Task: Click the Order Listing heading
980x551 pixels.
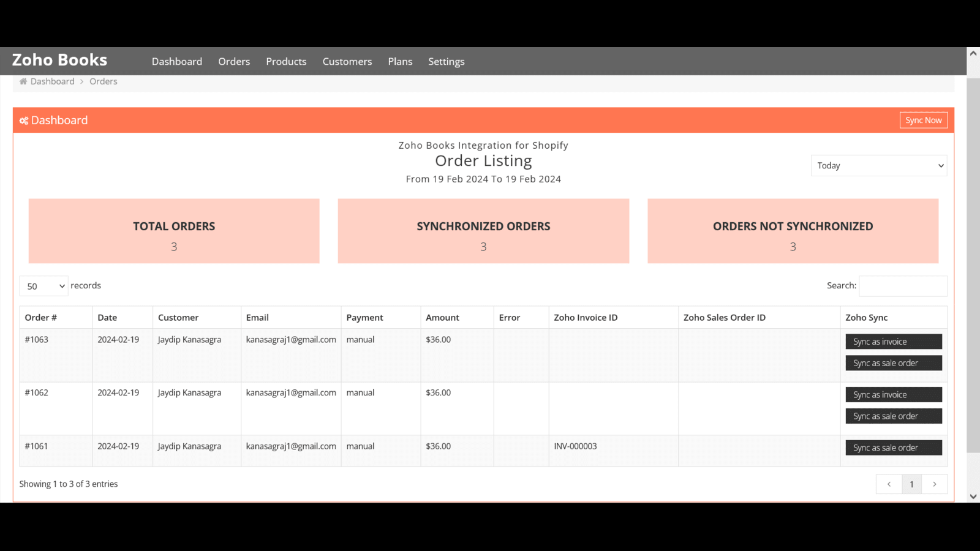Action: point(483,161)
